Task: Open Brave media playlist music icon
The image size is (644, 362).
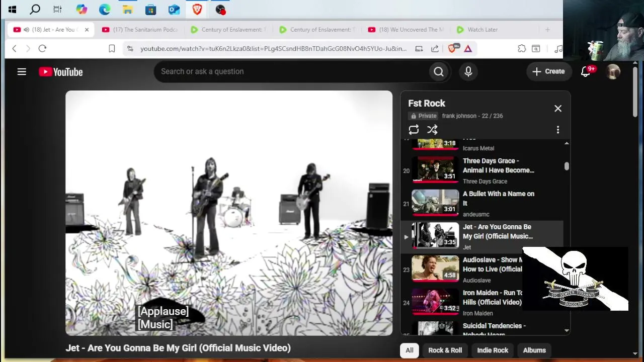Action: click(x=558, y=48)
